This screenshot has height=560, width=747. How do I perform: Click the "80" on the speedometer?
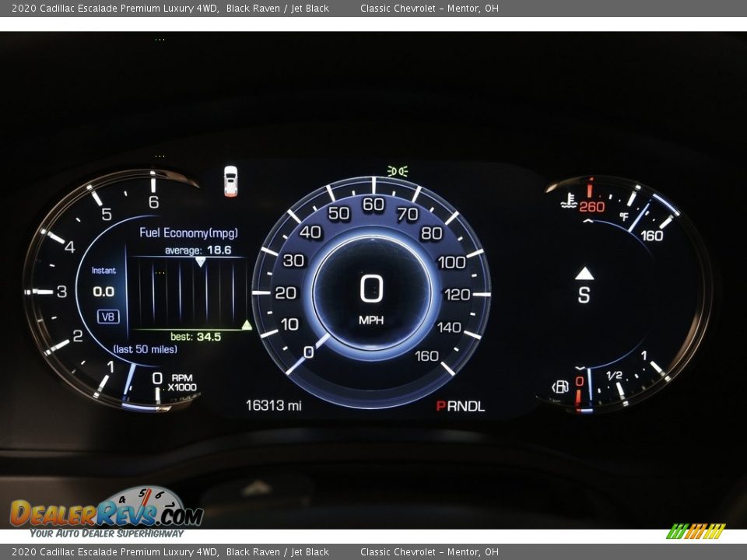click(432, 233)
